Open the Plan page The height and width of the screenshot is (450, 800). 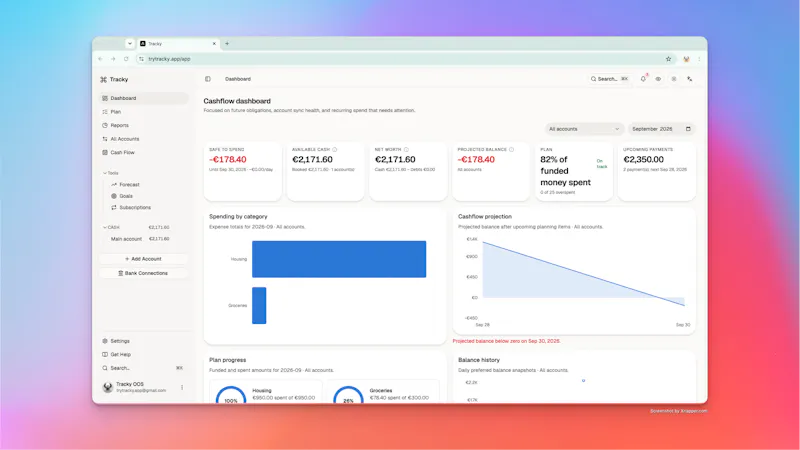pos(143,112)
